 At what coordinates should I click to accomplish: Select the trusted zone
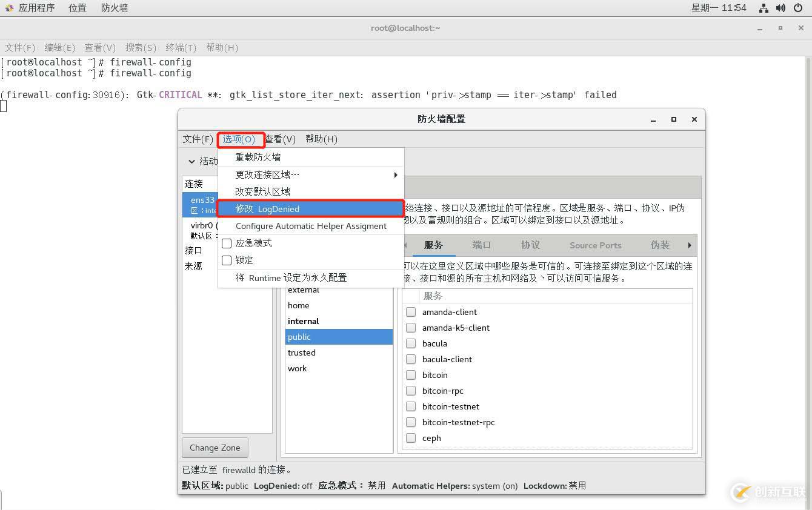tap(339, 353)
